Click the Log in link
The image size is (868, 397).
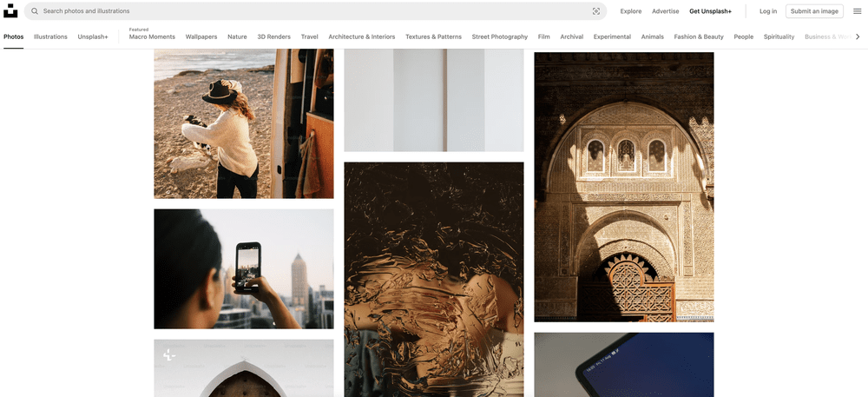click(x=768, y=11)
